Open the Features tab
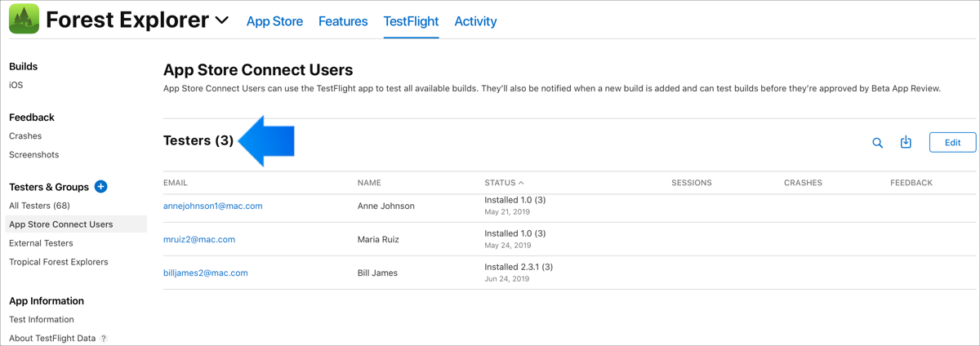 343,22
